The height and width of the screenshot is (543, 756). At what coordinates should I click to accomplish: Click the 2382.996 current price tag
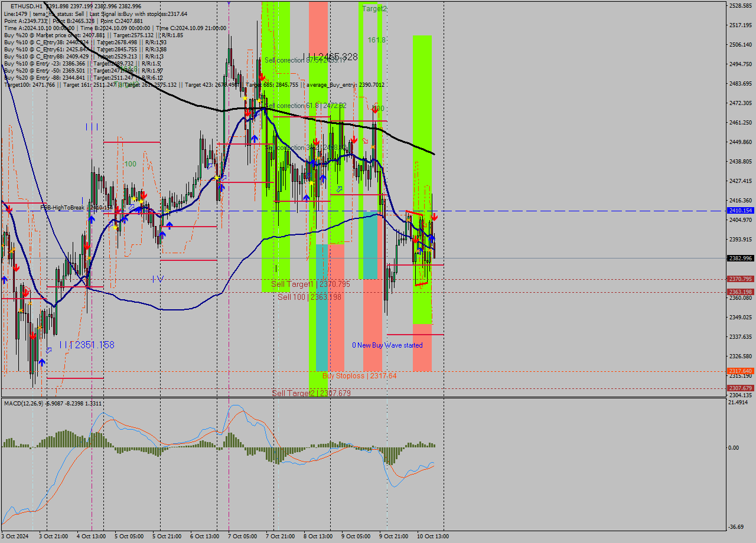[741, 259]
